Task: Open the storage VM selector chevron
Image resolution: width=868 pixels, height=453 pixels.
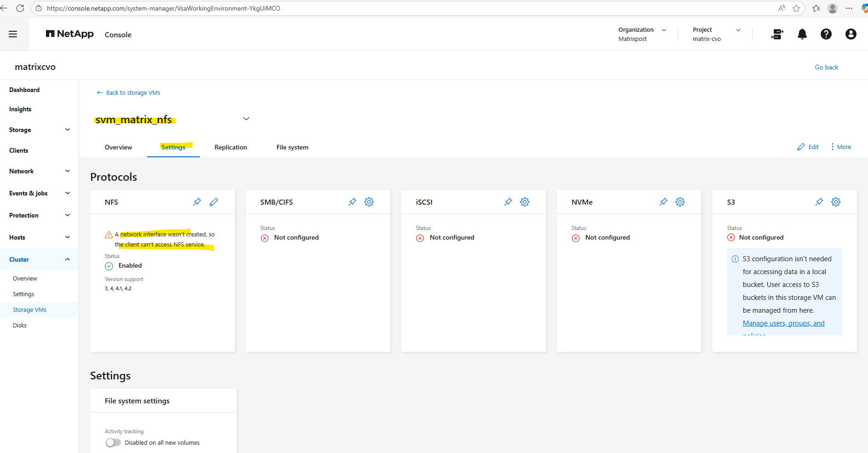Action: coord(246,119)
